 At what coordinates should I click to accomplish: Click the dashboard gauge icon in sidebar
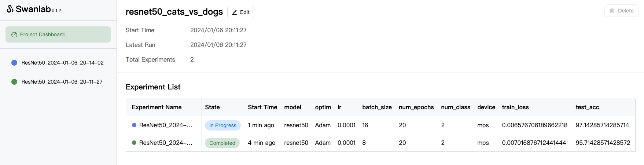coord(14,34)
